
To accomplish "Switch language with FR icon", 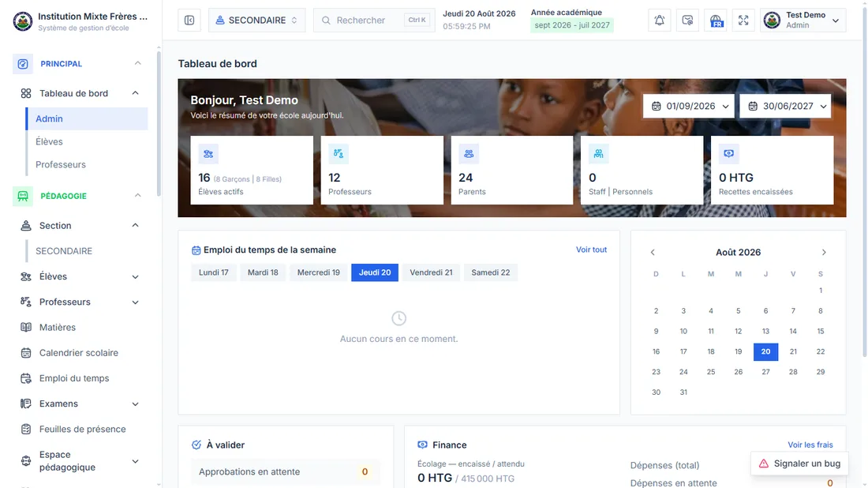I will (x=716, y=21).
